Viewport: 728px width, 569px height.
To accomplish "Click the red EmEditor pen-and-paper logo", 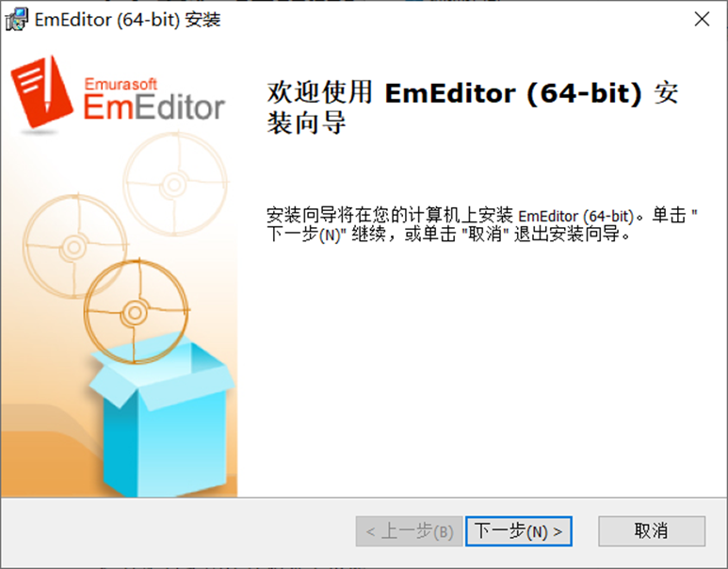I will click(x=41, y=91).
